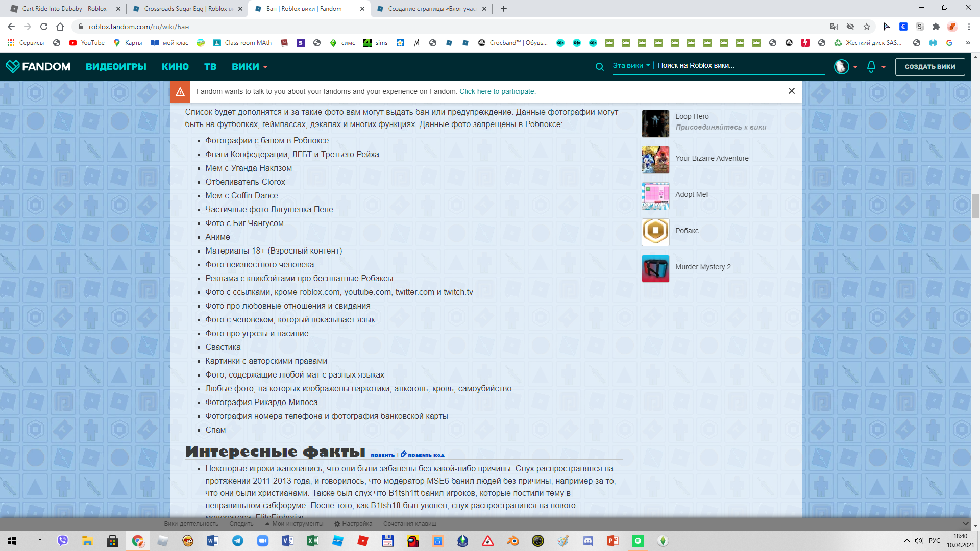Screen dimensions: 980x551
Task: Launch Viber from taskbar
Action: point(62,541)
